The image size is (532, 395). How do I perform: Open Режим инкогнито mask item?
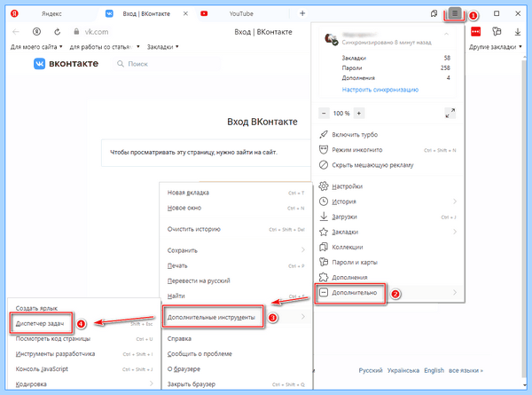(x=387, y=150)
